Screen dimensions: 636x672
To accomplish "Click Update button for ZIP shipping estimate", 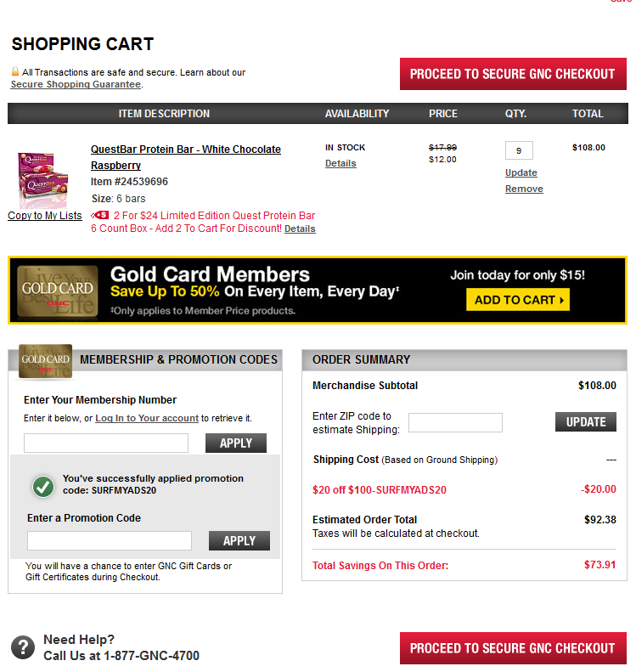I will coord(585,421).
